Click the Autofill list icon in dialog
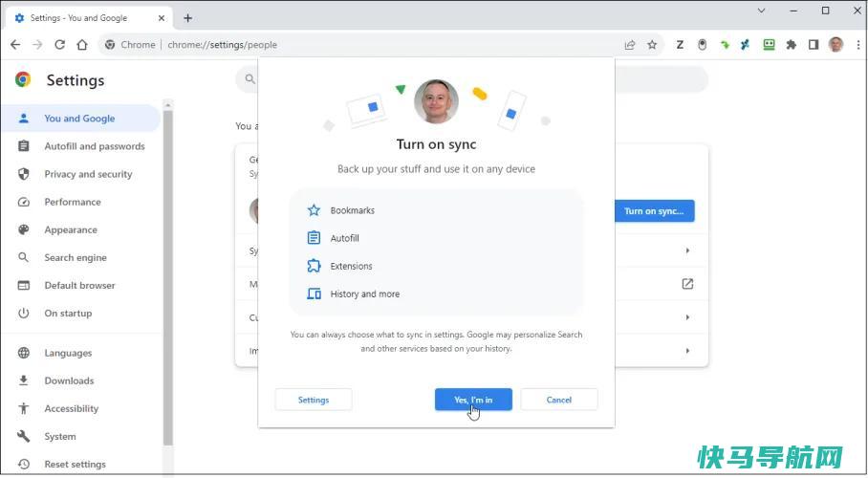 click(x=314, y=238)
